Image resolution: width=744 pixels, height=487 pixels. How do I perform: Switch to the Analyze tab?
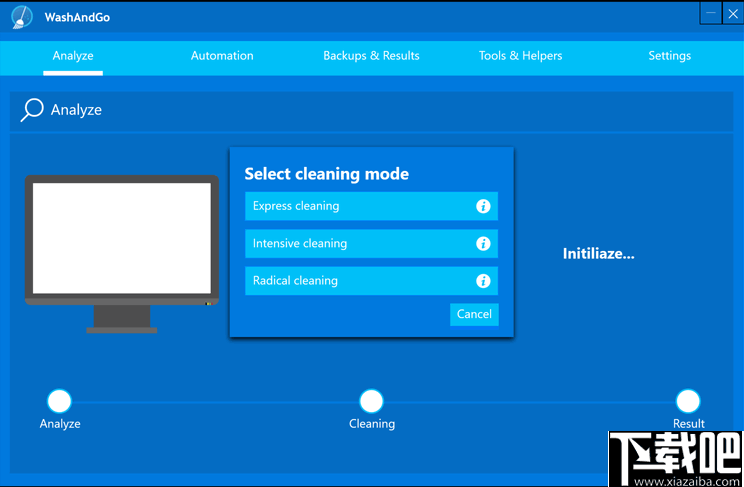click(x=73, y=56)
